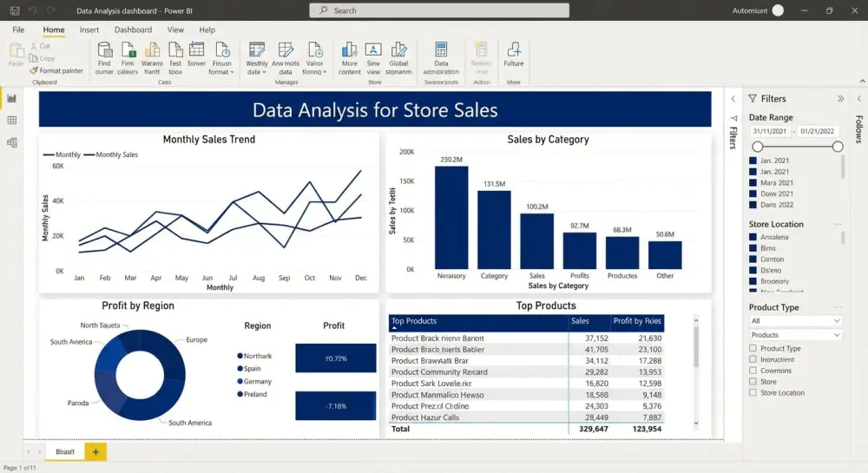Image resolution: width=868 pixels, height=473 pixels.
Task: Click the right handle of date slider
Action: (x=838, y=147)
